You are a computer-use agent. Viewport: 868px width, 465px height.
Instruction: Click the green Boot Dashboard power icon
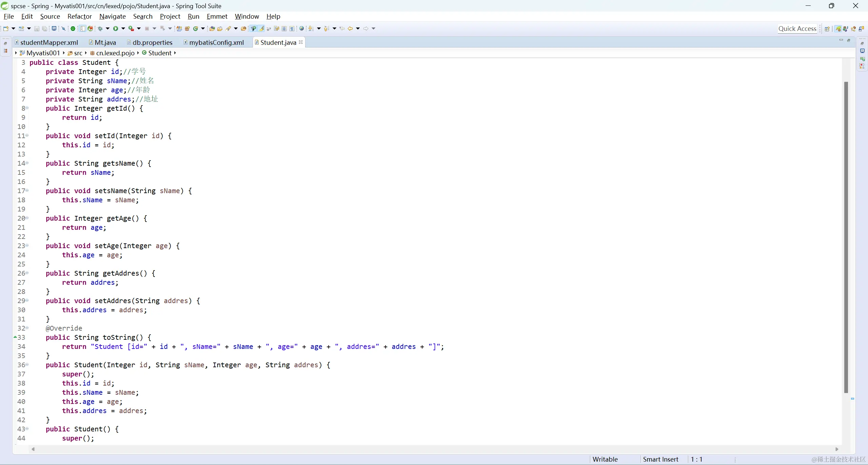(73, 29)
